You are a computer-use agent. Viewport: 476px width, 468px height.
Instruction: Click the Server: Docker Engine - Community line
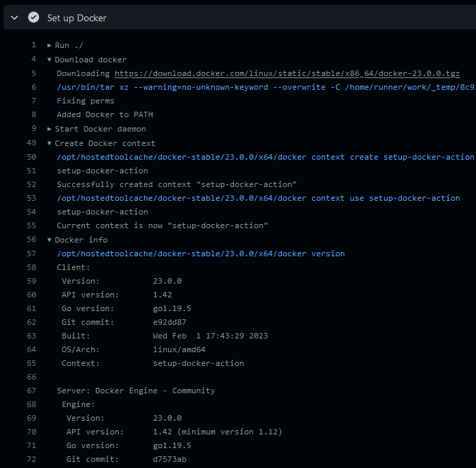click(x=136, y=391)
